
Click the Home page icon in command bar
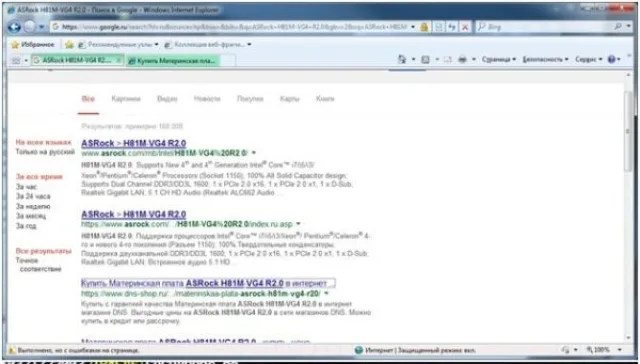click(402, 60)
